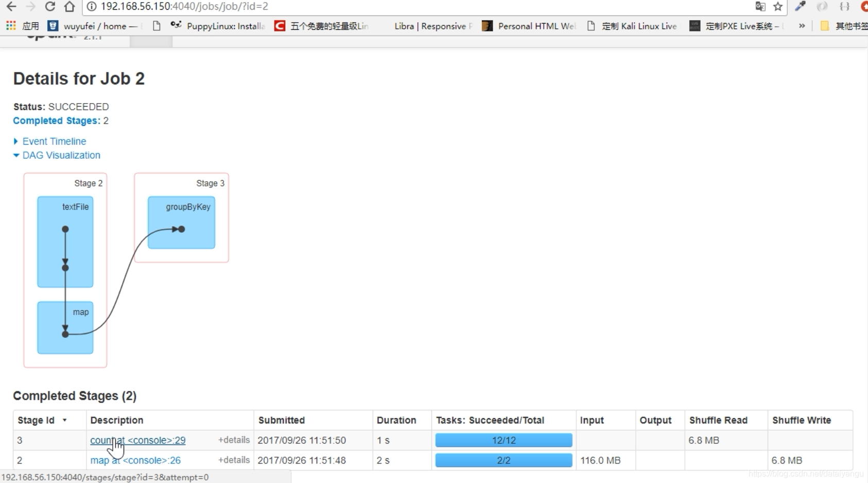Click the textFile node in Stage 2
The height and width of the screenshot is (483, 868).
[65, 242]
